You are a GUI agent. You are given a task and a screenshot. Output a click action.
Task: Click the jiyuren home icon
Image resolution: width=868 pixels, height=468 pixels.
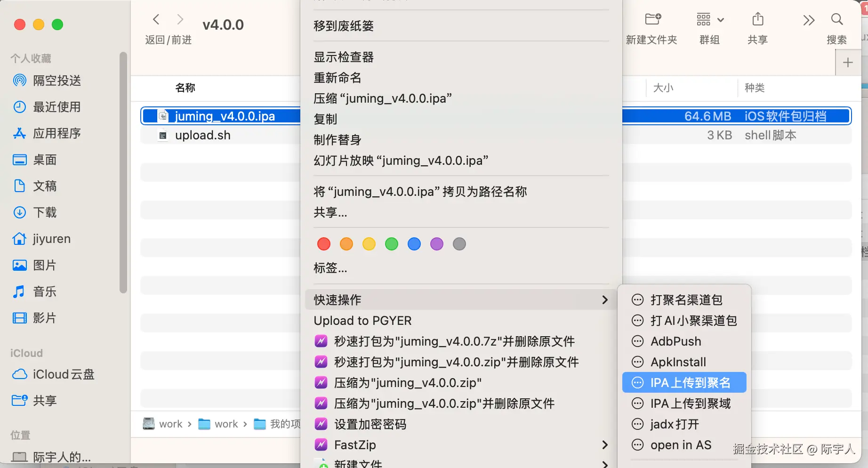19,239
